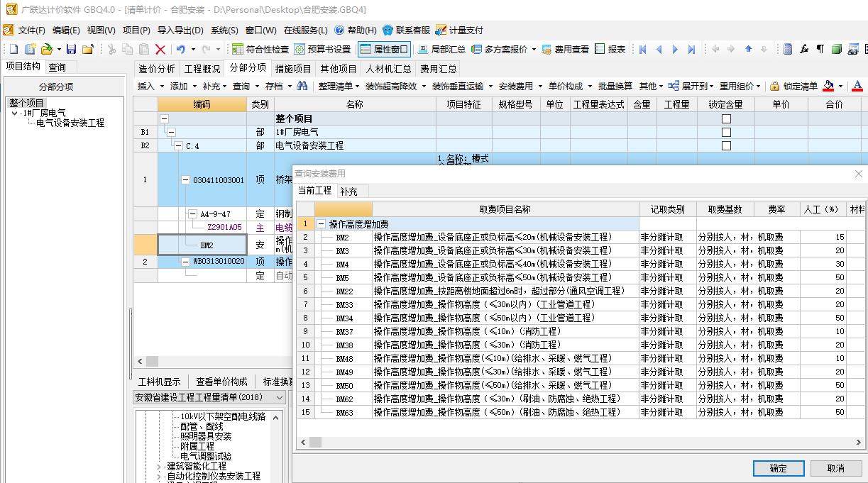Tick 锁定含量 checkbox for 电气设备安装工程 row
Image resolution: width=868 pixels, height=483 pixels.
pyautogui.click(x=726, y=145)
